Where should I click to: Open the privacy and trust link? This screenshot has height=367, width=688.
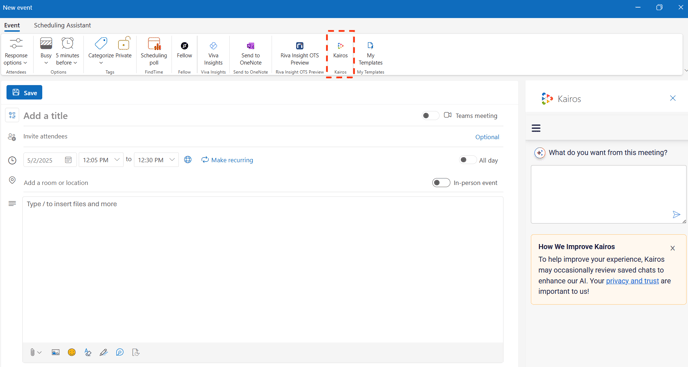click(632, 281)
